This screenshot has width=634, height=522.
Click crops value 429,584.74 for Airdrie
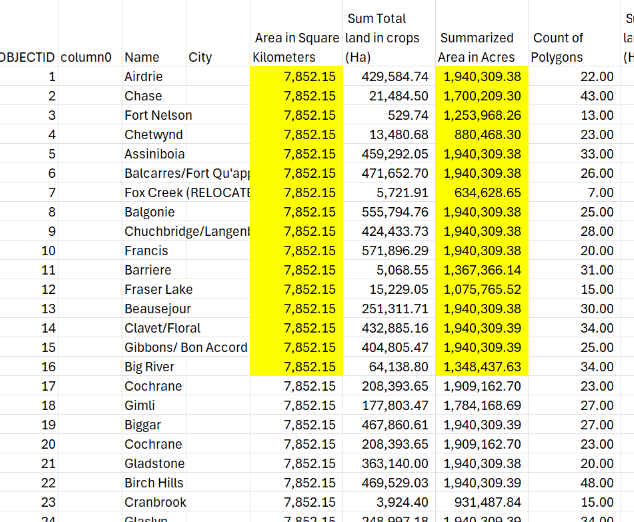coord(395,76)
